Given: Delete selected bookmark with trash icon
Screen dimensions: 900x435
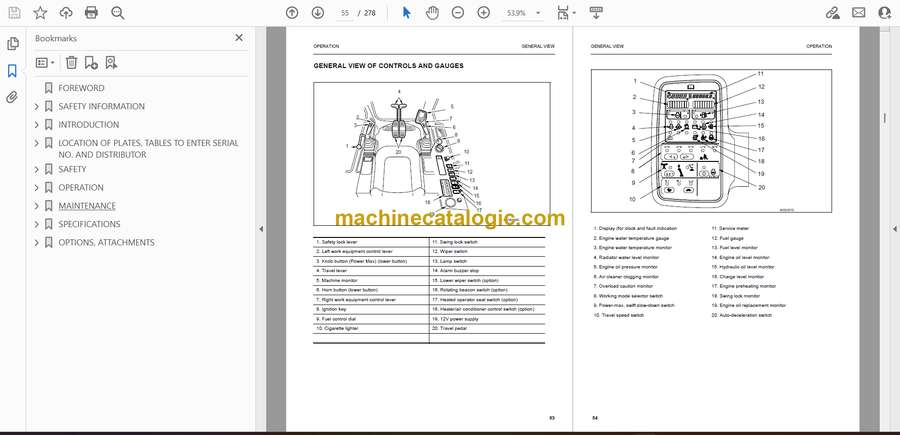Looking at the screenshot, I should pos(71,62).
